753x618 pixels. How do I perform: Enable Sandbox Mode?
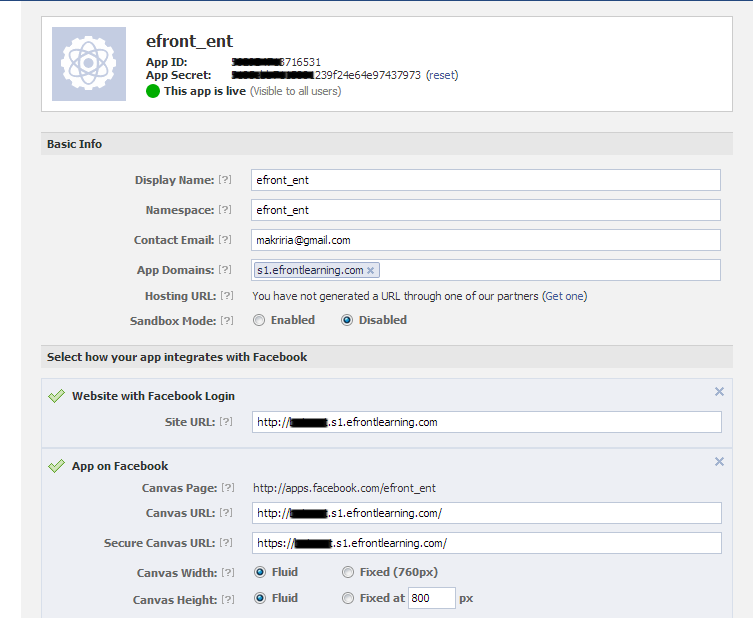pyautogui.click(x=259, y=320)
